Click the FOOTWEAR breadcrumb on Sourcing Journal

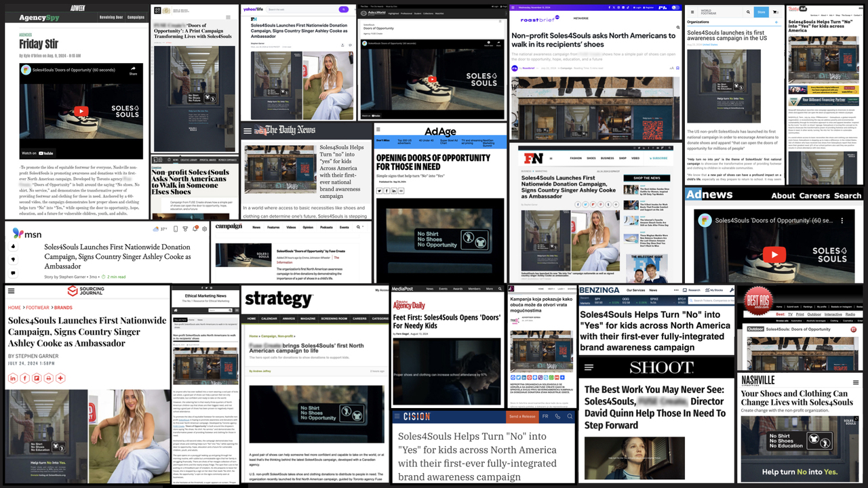tap(38, 308)
